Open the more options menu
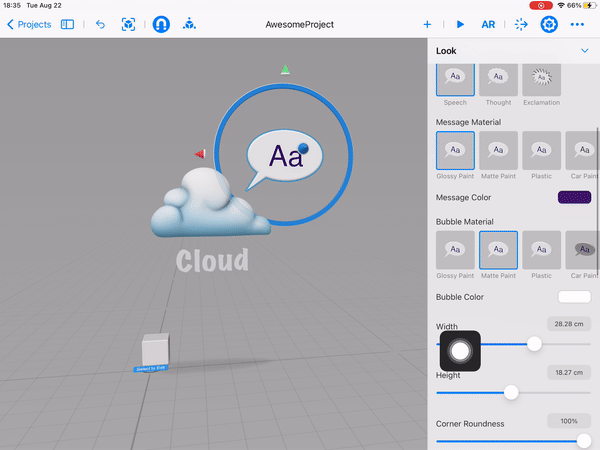 click(577, 24)
